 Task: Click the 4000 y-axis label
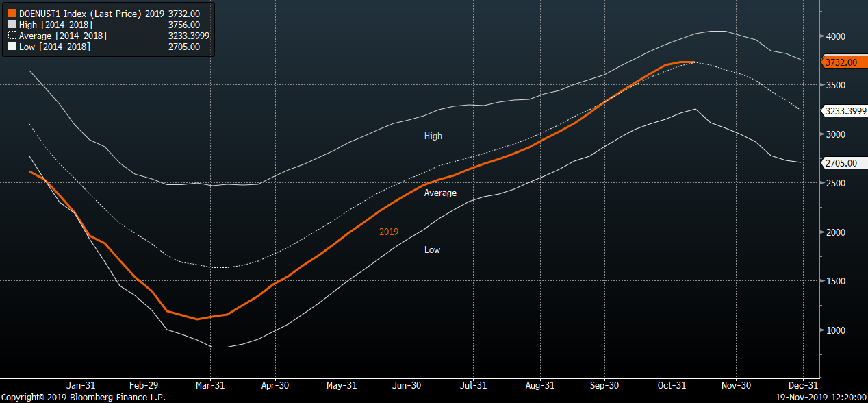pos(836,36)
